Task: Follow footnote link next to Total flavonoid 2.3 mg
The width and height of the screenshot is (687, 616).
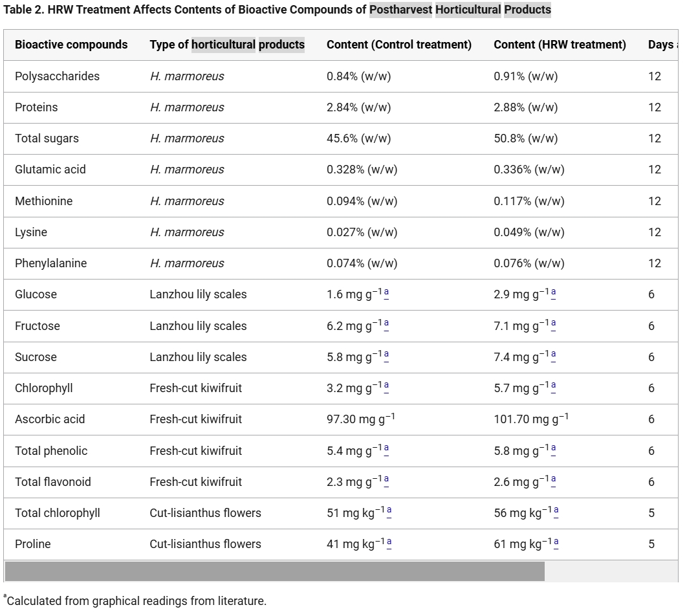Action: [386, 480]
